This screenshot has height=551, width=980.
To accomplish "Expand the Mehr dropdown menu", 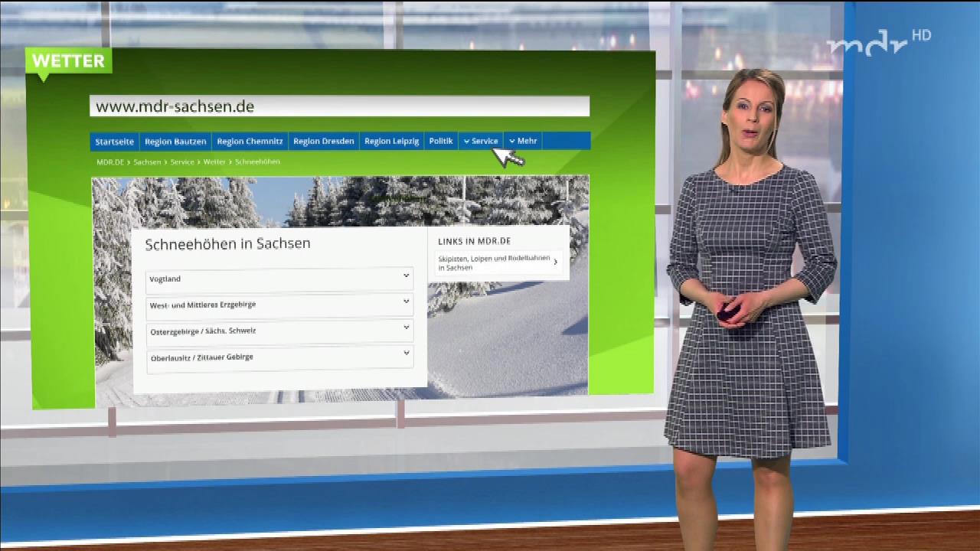I will (x=523, y=142).
